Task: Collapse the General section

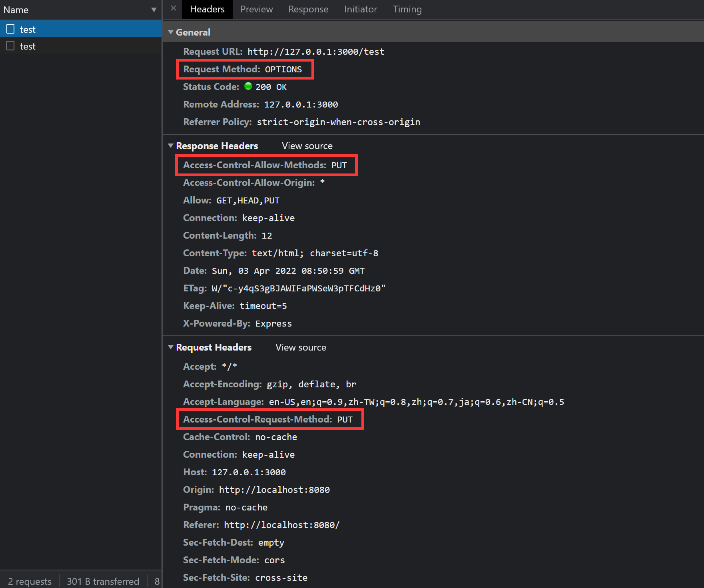Action: click(171, 32)
